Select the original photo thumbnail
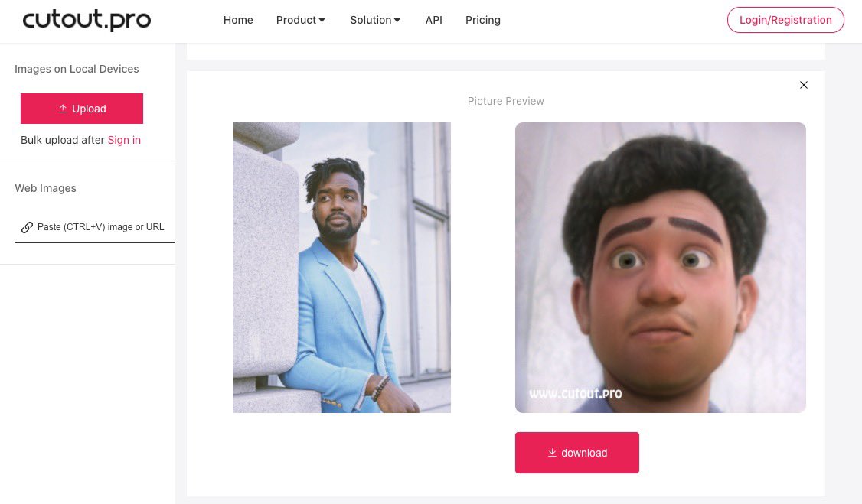This screenshot has height=504, width=862. [341, 268]
